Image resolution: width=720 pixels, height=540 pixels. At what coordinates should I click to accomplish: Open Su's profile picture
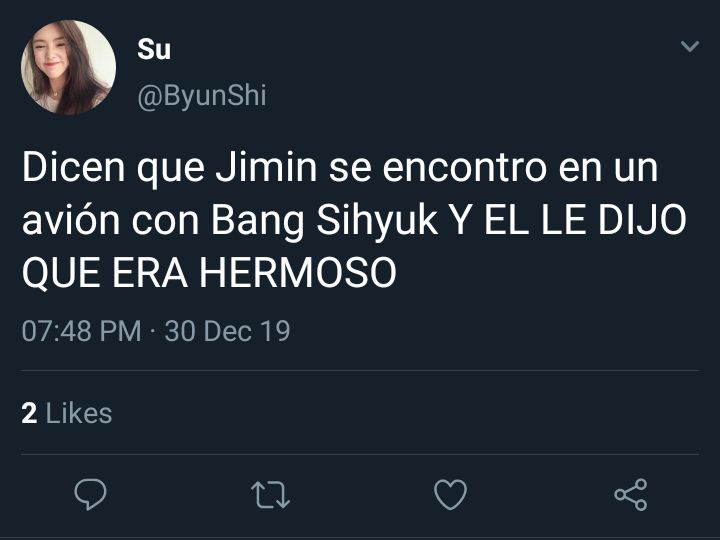68,67
